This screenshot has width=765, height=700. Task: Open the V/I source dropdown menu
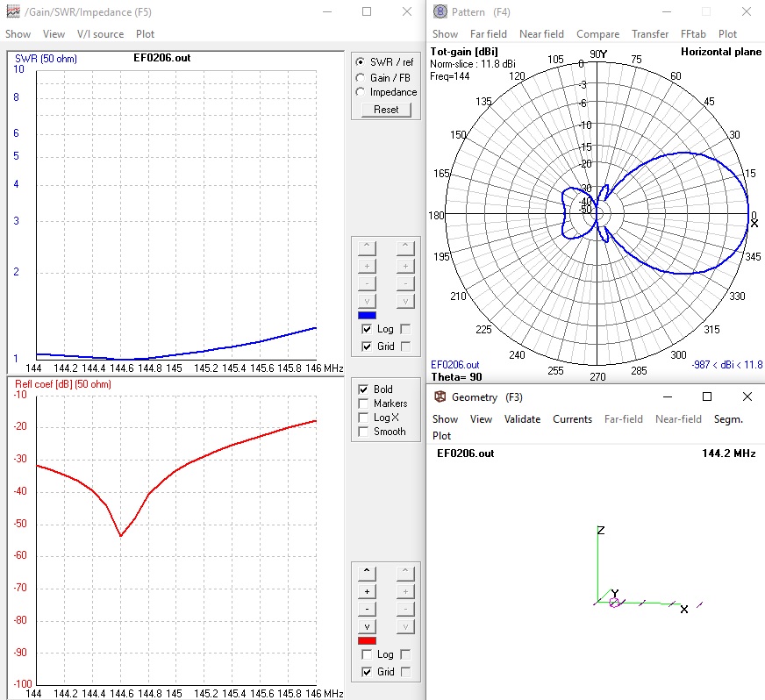(x=100, y=34)
